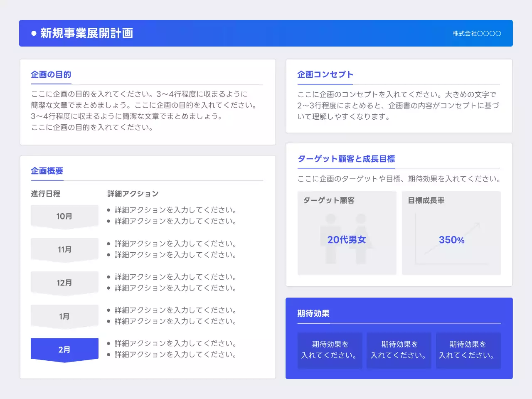Select the 企画コンセプト heading
The width and height of the screenshot is (532, 399).
[x=325, y=74]
